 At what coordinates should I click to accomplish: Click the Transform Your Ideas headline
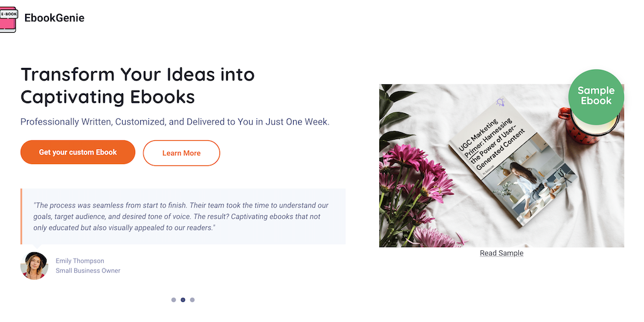(x=138, y=86)
